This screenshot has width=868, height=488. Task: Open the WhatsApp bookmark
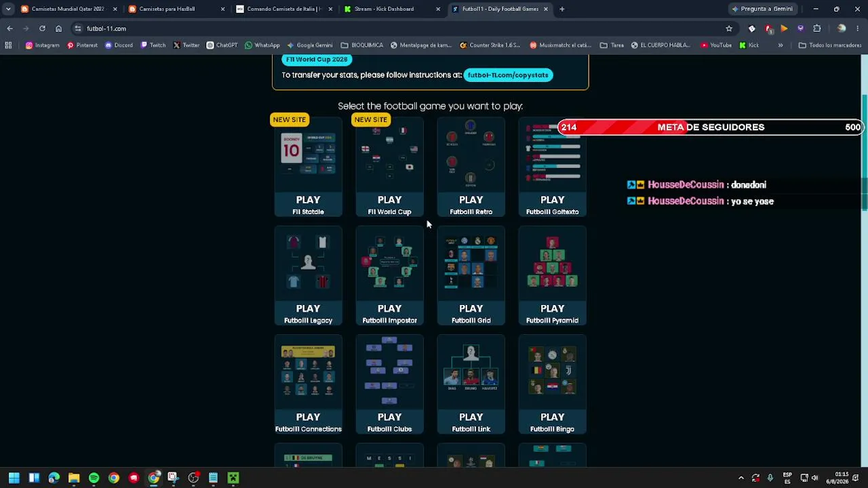[262, 45]
